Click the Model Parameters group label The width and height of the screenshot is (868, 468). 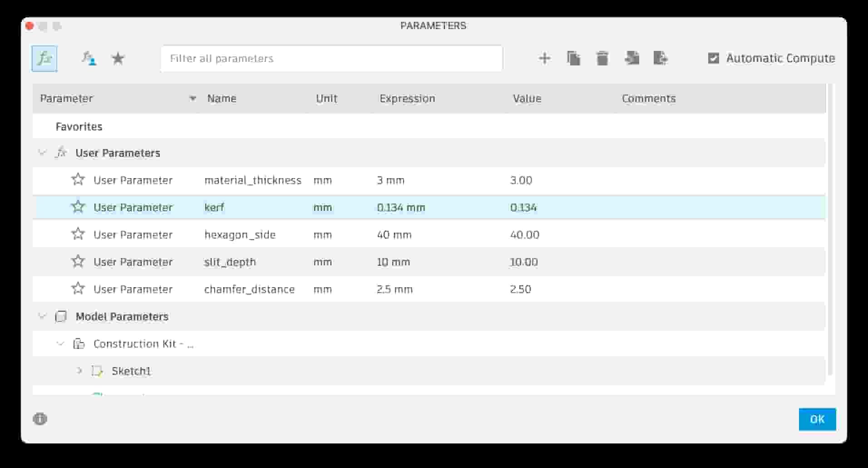122,317
